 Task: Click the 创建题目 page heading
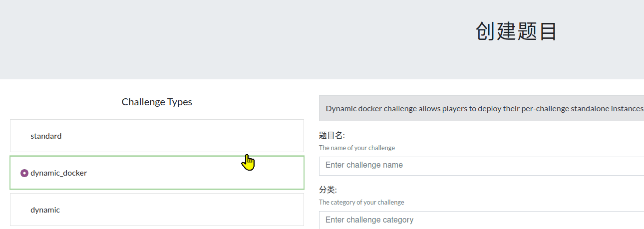pos(516,31)
